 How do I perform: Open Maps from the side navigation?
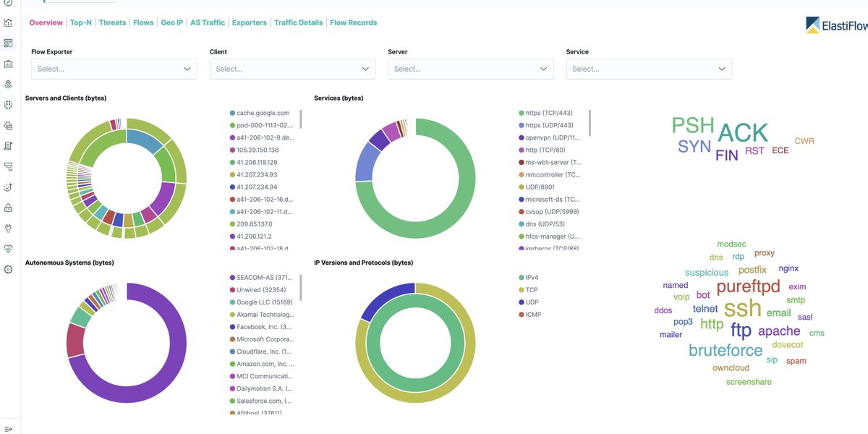pos(8,84)
